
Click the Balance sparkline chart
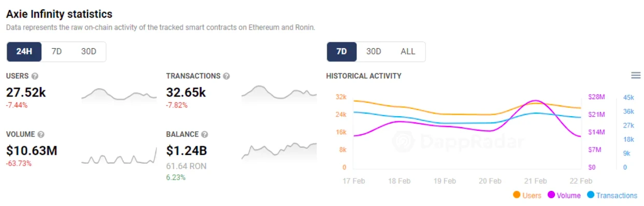point(279,150)
